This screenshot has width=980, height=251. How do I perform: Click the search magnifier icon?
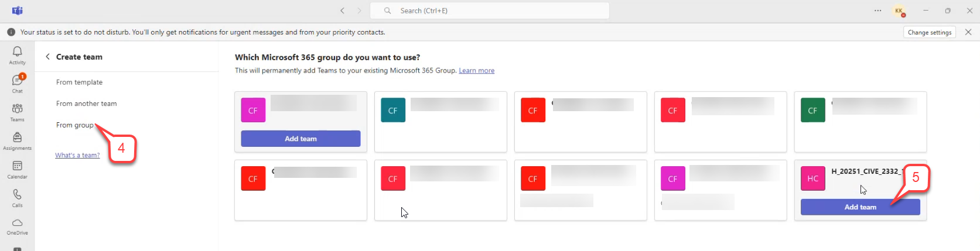pyautogui.click(x=387, y=11)
